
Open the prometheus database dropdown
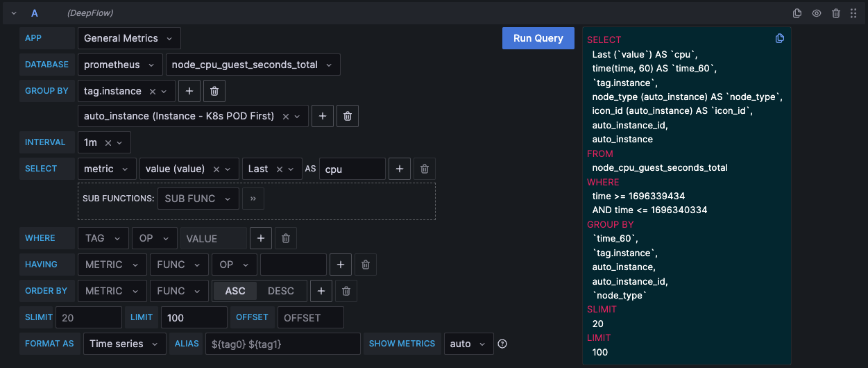coord(121,65)
